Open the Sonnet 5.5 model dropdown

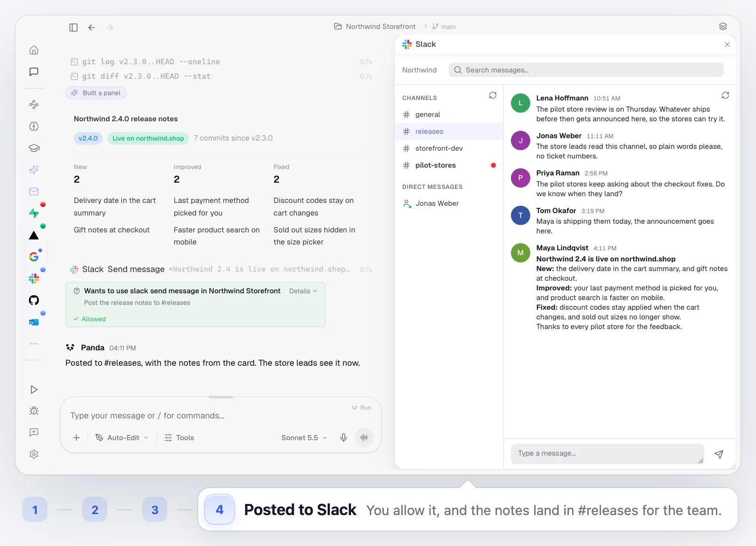[304, 438]
